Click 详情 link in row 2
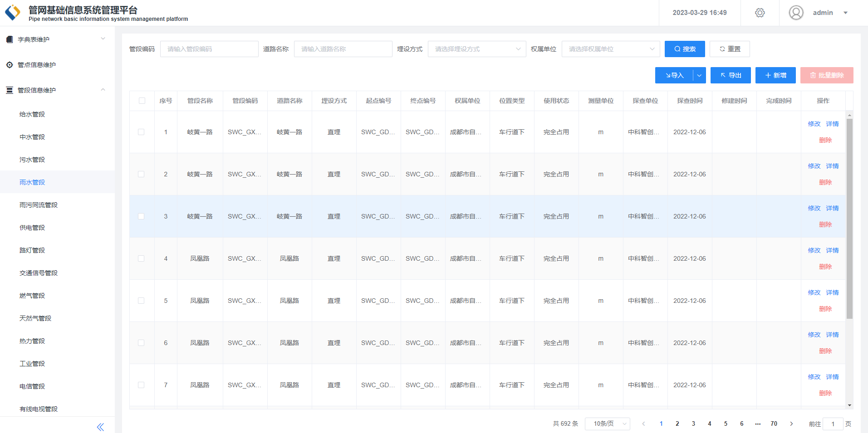This screenshot has width=868, height=433. coord(832,166)
